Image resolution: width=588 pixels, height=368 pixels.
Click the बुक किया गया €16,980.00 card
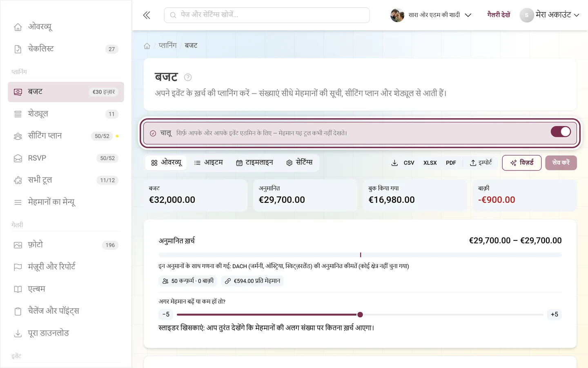pyautogui.click(x=415, y=195)
